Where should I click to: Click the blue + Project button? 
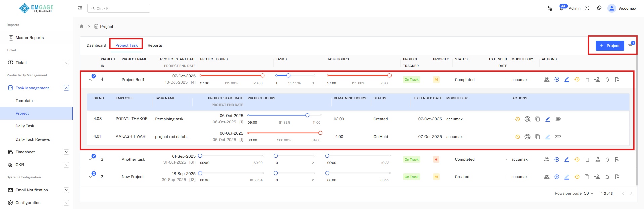[x=609, y=46]
